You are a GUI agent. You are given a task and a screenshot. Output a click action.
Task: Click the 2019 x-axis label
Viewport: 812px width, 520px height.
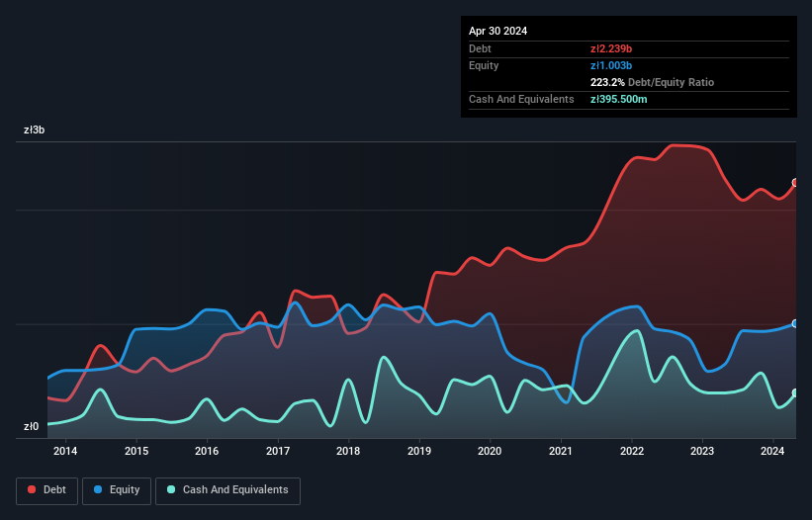tap(419, 451)
